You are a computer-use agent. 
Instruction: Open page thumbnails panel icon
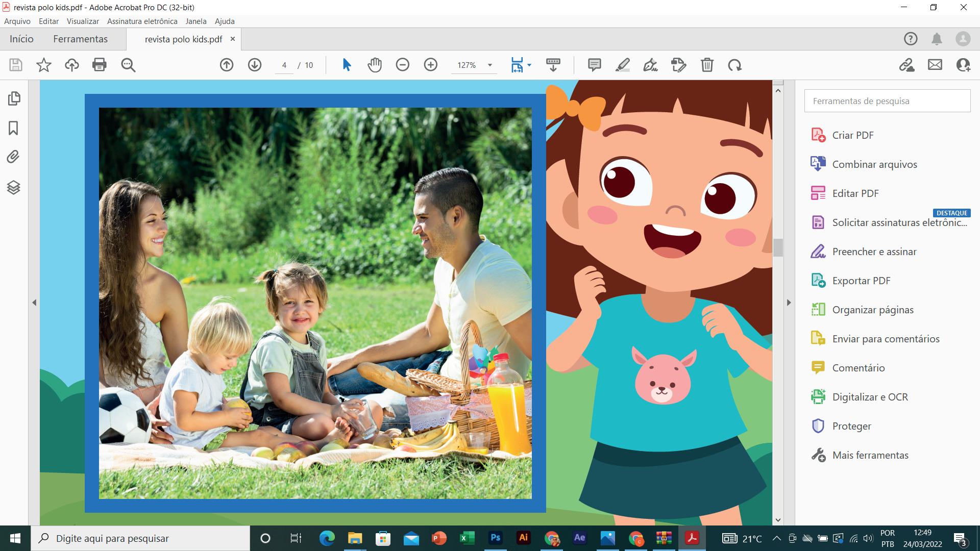pos(14,98)
